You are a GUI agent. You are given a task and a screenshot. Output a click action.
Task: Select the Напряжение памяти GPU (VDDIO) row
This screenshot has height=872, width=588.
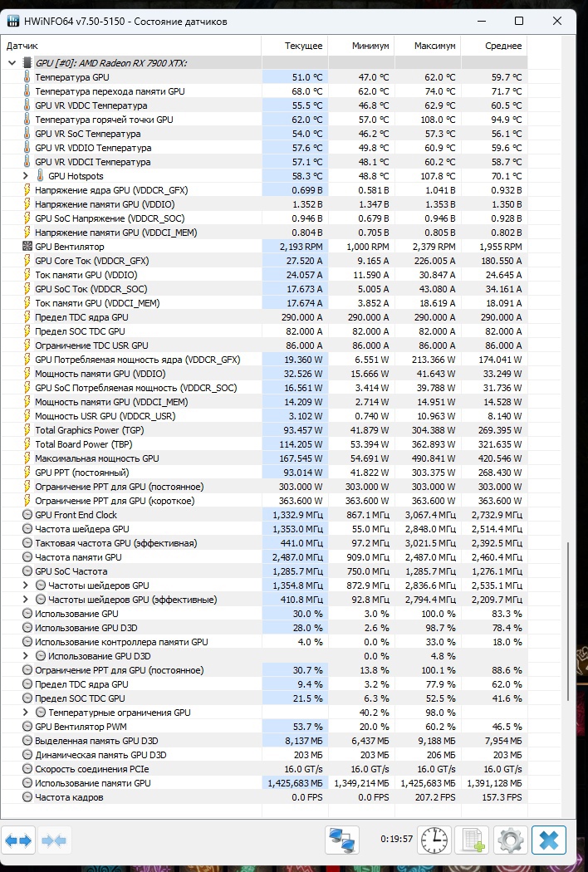pos(264,204)
